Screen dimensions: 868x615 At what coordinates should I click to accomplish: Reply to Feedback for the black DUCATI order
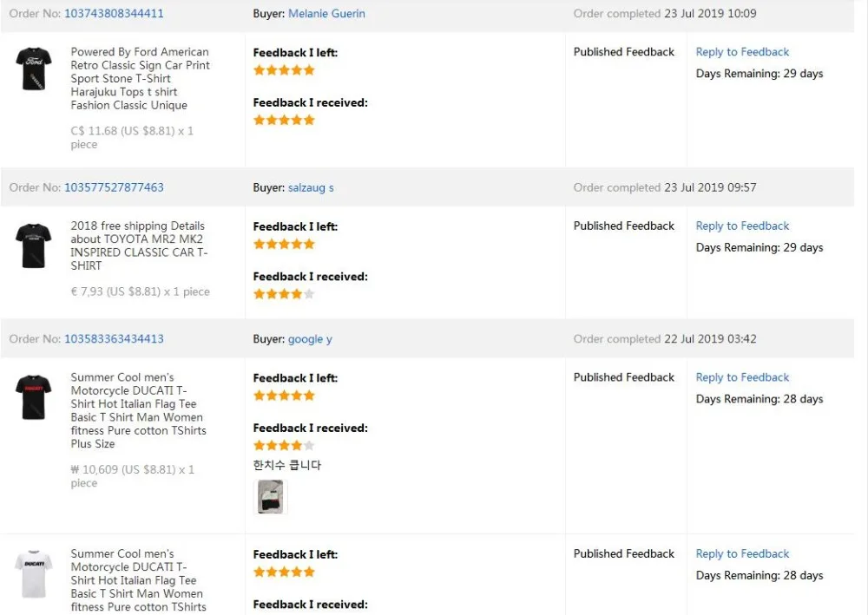[x=742, y=377]
